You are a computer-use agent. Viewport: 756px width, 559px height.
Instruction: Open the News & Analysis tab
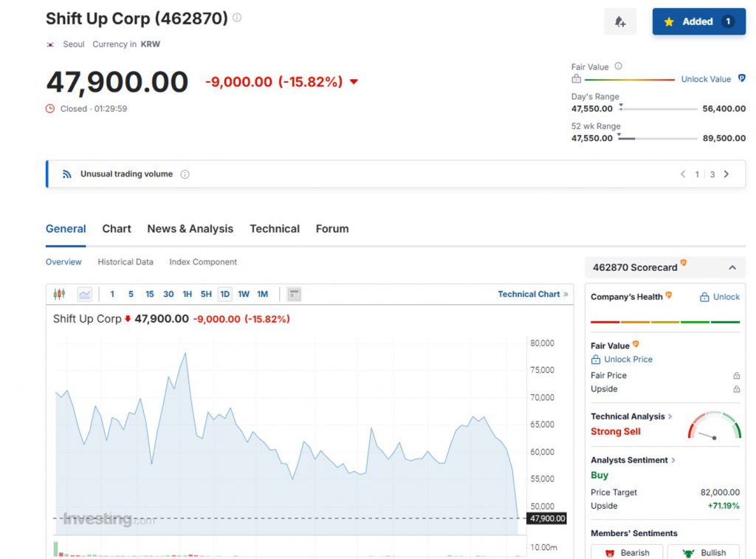click(x=190, y=229)
